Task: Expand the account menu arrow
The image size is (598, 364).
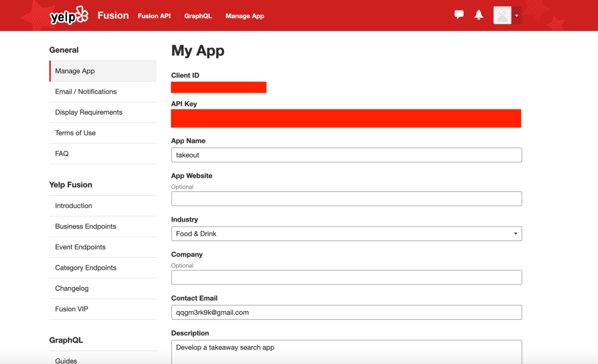Action: click(x=517, y=15)
